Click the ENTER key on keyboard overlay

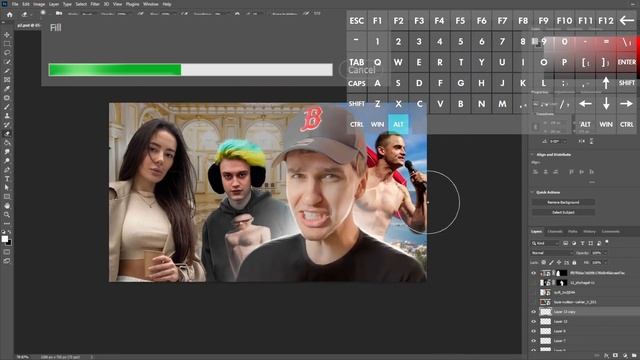pos(627,62)
